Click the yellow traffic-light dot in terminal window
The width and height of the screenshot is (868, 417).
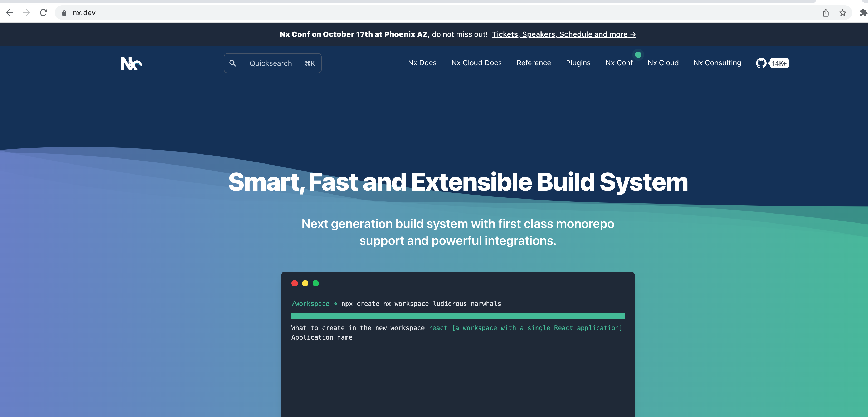pyautogui.click(x=305, y=283)
